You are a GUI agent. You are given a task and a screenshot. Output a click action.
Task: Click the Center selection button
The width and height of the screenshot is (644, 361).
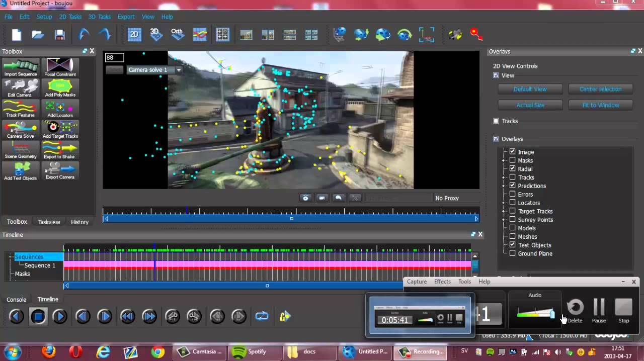coord(600,89)
